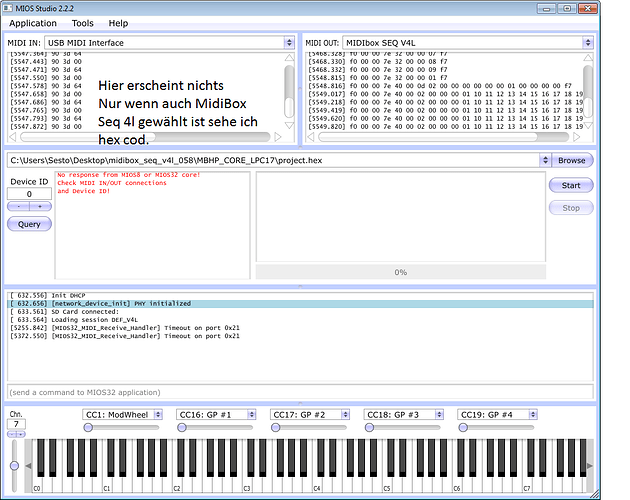Open the MIDI IN port dropdown

point(289,43)
